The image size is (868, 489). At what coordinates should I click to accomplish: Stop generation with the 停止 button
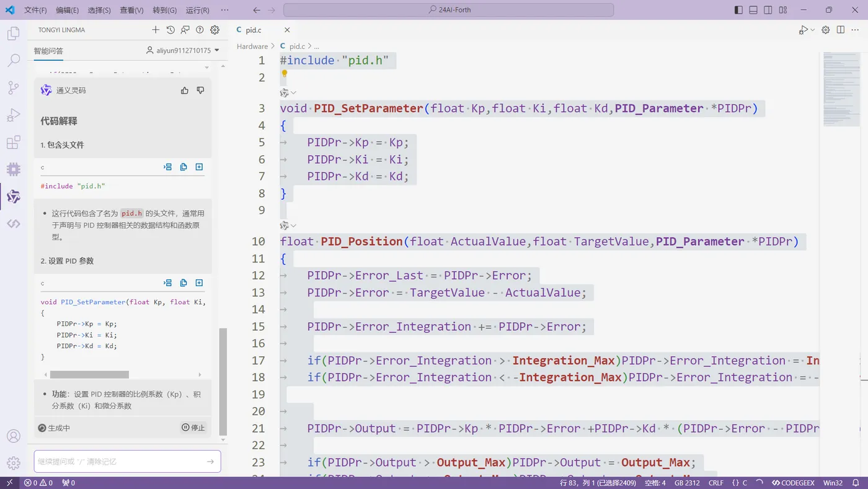(x=193, y=428)
